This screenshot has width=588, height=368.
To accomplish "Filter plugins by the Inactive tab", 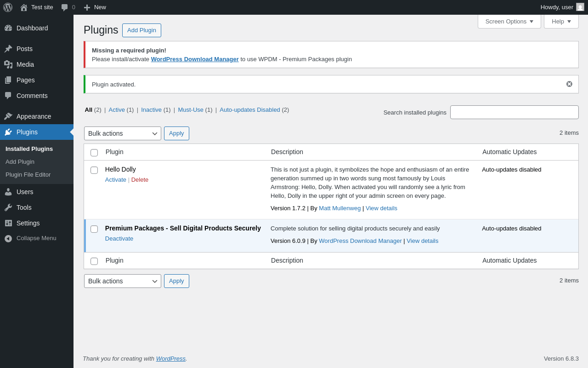I will 151,109.
